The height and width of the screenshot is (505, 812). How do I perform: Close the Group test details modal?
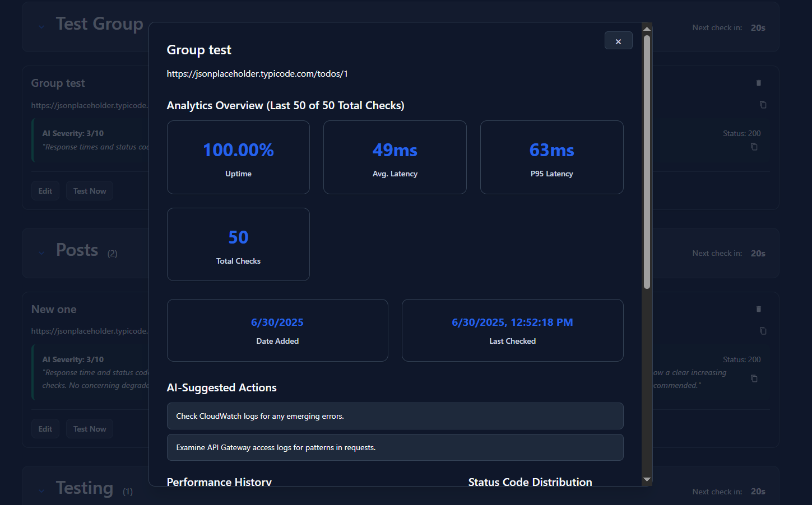pos(618,41)
